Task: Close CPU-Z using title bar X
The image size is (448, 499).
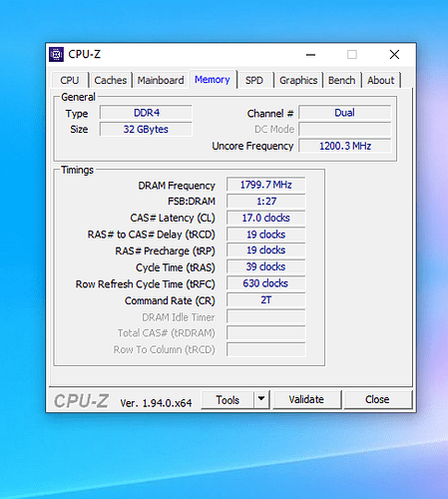Action: point(394,55)
